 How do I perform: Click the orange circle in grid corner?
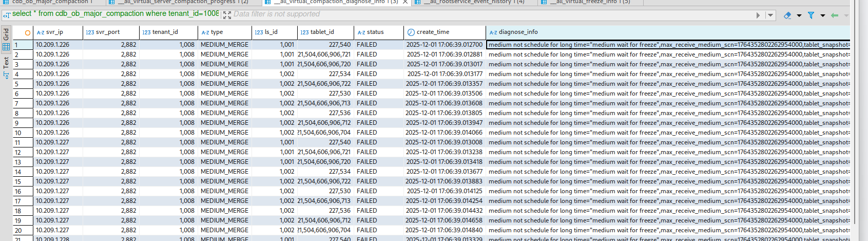point(27,32)
